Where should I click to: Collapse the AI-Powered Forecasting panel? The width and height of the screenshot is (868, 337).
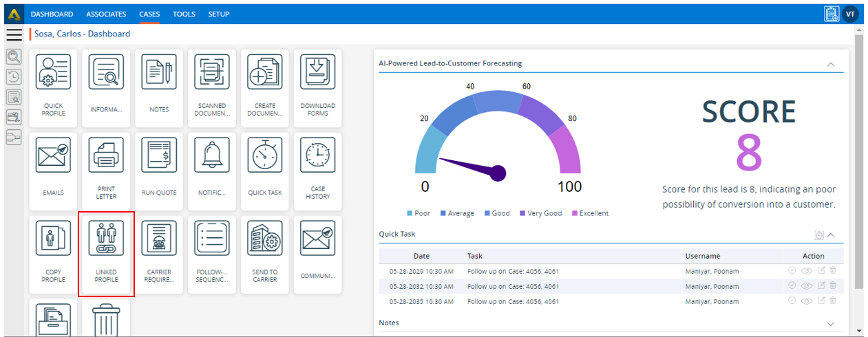pos(831,64)
